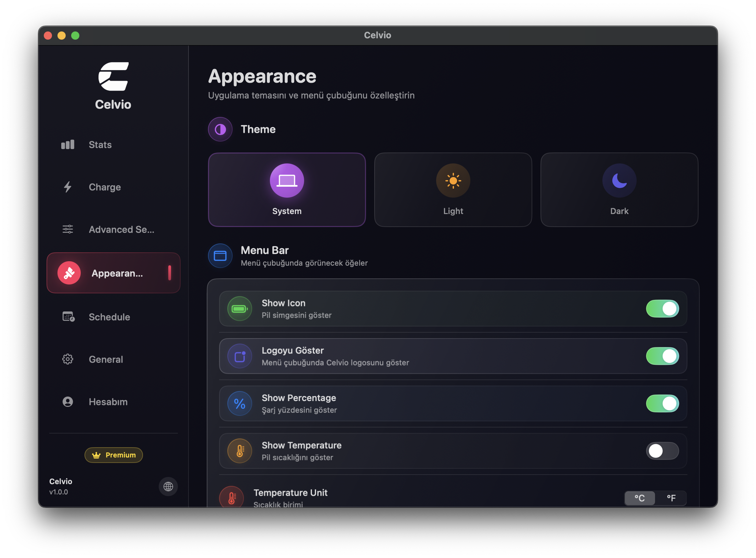Click the Charge lightning bolt icon
The image size is (756, 558).
coord(67,187)
